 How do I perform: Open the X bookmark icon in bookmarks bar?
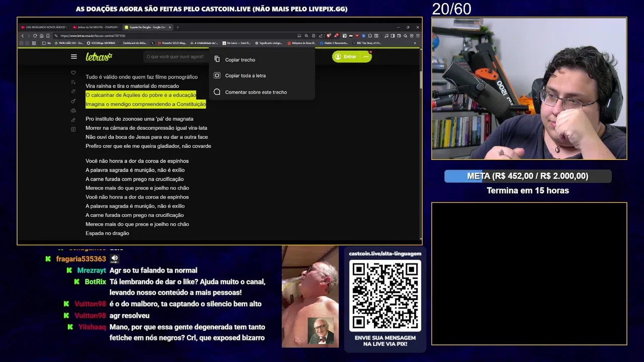(152, 43)
